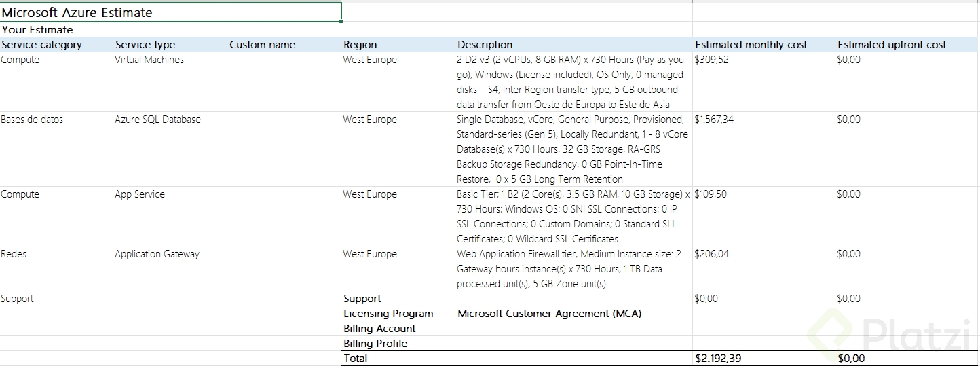Click the $309,52 monthly cost cell

click(712, 60)
